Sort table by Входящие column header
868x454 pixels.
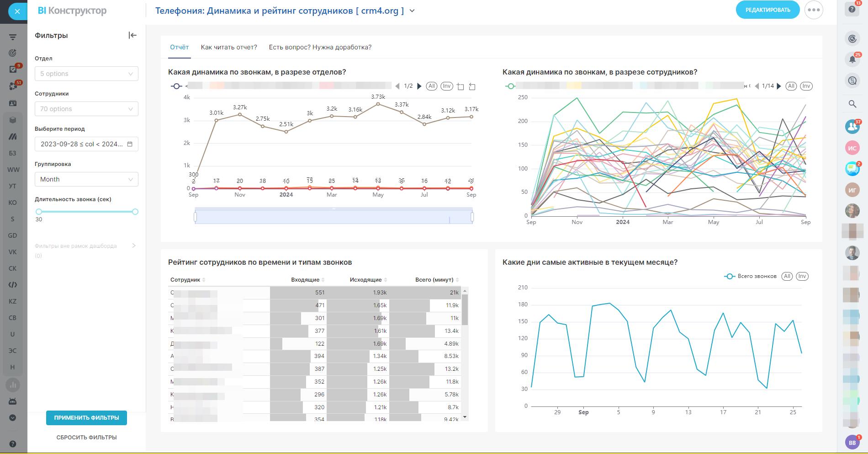(305, 279)
